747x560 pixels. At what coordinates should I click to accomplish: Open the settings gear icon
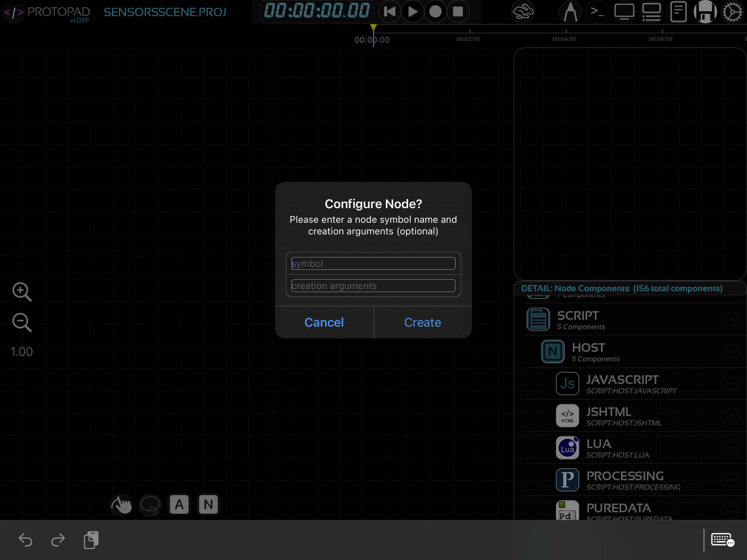point(732,12)
